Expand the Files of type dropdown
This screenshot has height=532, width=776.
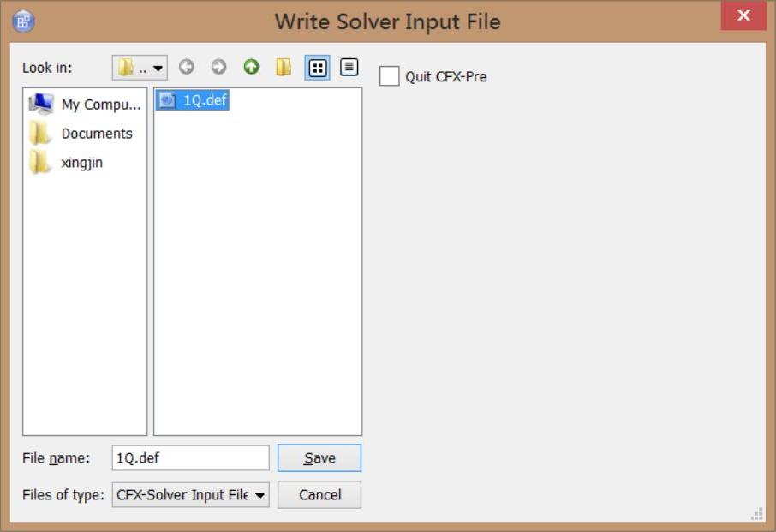pyautogui.click(x=190, y=495)
